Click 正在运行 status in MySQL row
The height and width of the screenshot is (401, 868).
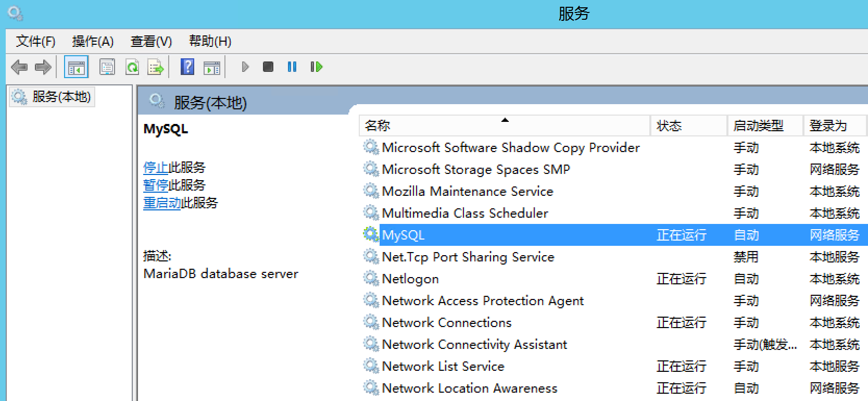click(681, 235)
